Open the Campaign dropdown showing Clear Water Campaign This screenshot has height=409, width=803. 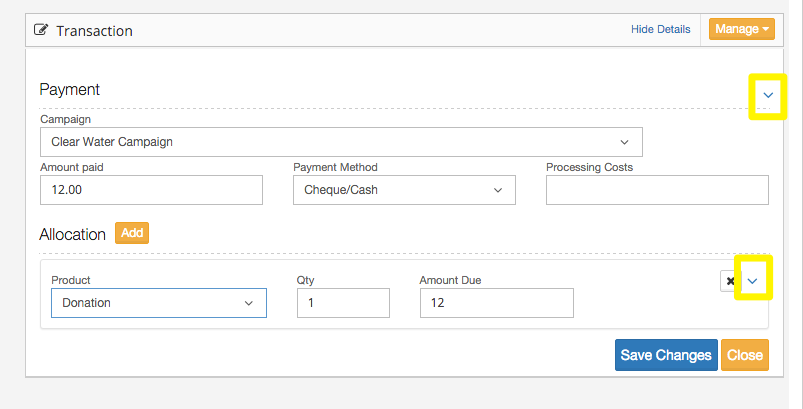[x=341, y=142]
